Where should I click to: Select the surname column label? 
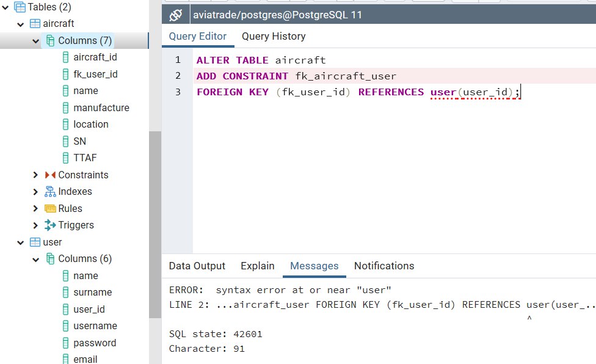(x=93, y=293)
